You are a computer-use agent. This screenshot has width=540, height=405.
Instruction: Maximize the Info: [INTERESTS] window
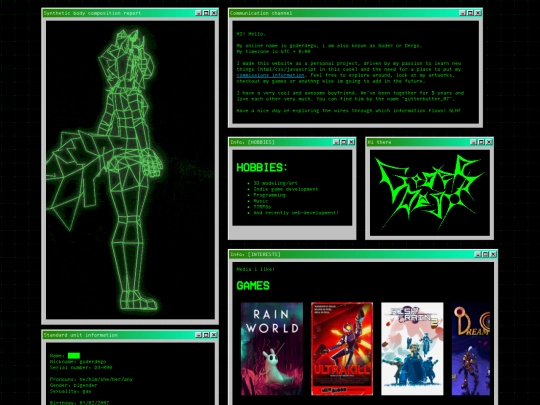click(x=486, y=254)
